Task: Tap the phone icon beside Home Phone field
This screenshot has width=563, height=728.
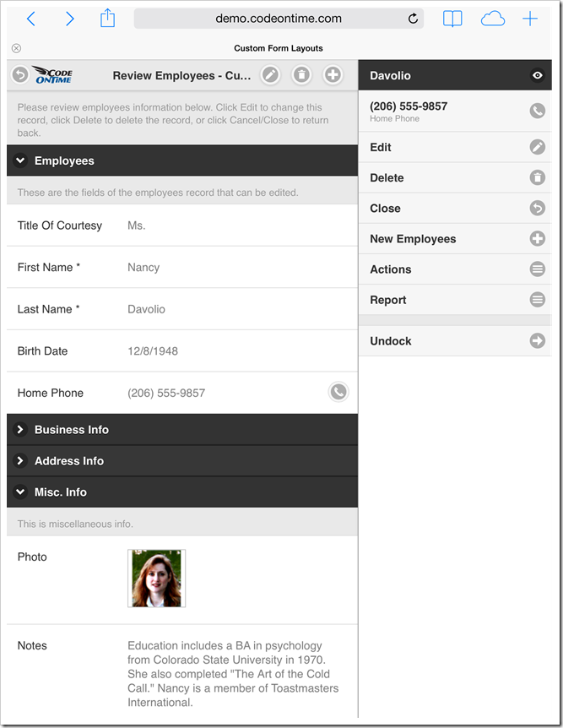Action: point(338,392)
